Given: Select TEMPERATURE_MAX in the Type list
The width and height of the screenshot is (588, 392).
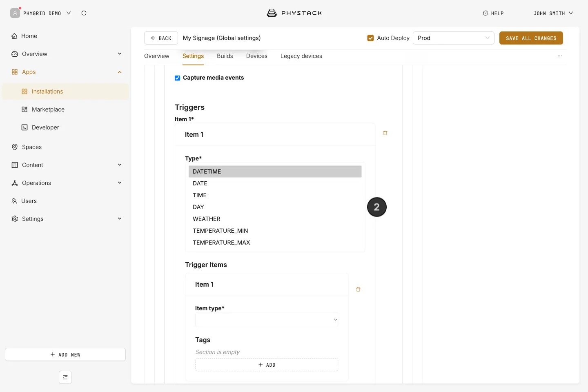Looking at the screenshot, I should (x=275, y=243).
